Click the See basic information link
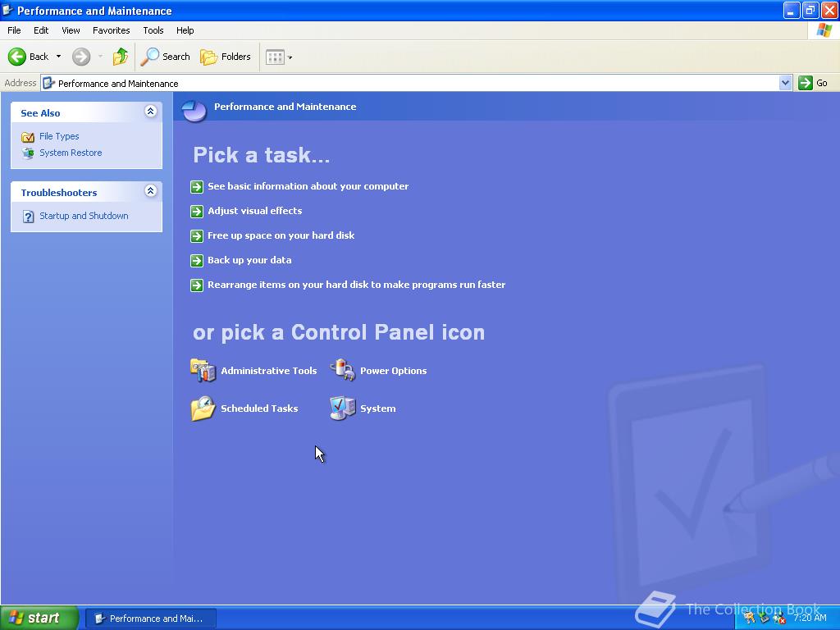840x630 pixels. (x=308, y=186)
